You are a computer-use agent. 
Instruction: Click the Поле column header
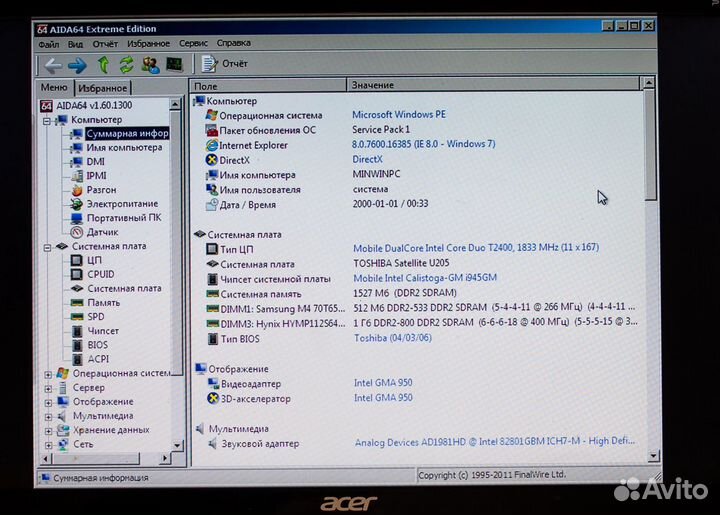(268, 86)
